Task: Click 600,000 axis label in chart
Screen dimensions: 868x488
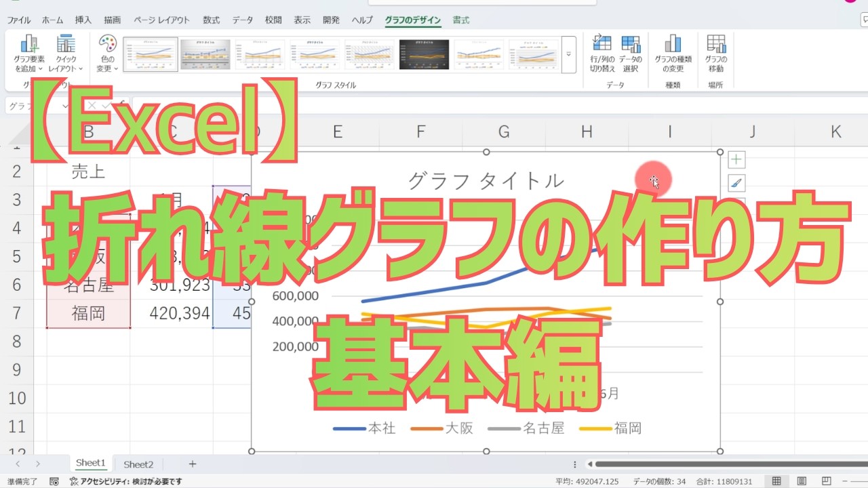Action: click(295, 296)
